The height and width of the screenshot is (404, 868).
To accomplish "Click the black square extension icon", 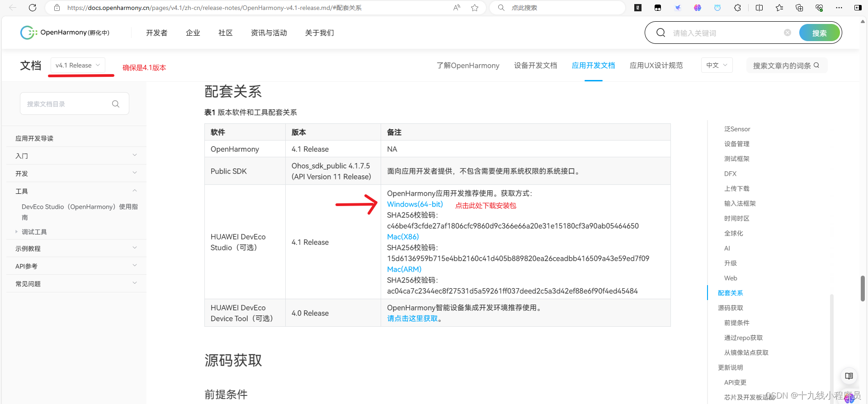I will pos(638,8).
